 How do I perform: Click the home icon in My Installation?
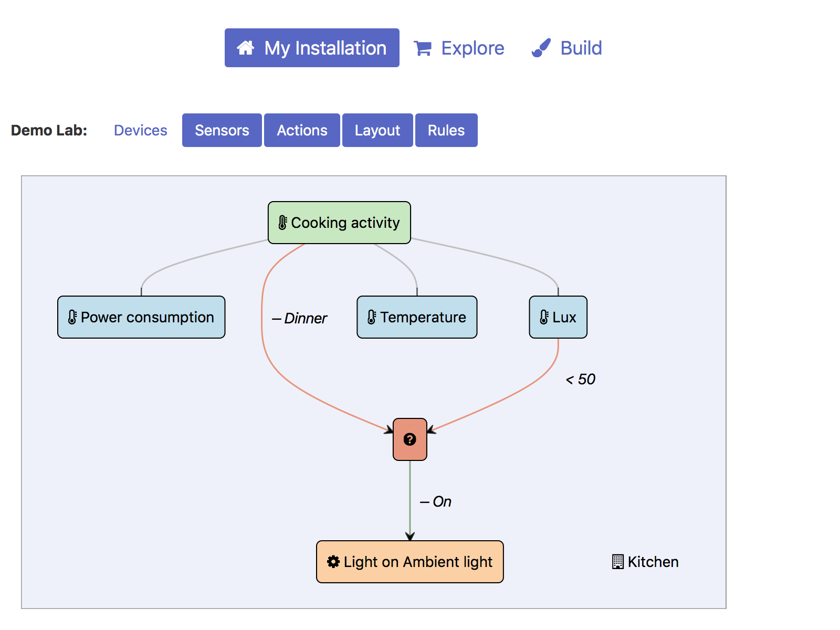245,48
